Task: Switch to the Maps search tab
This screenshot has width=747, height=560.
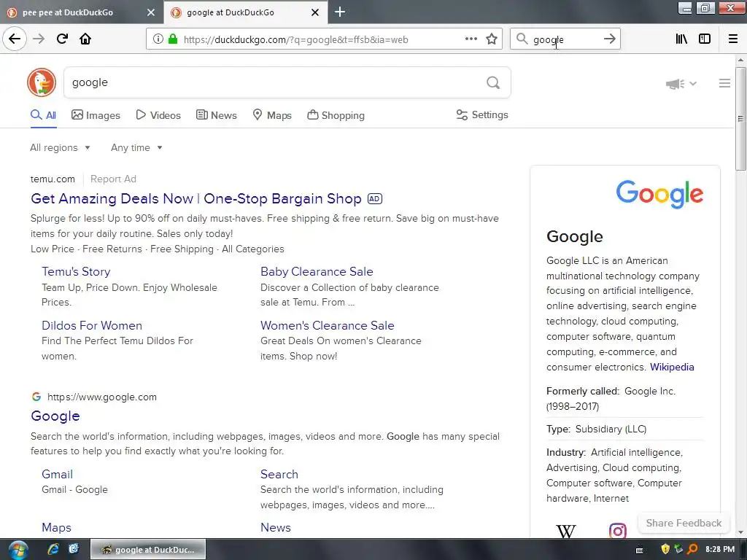Action: 272,115
